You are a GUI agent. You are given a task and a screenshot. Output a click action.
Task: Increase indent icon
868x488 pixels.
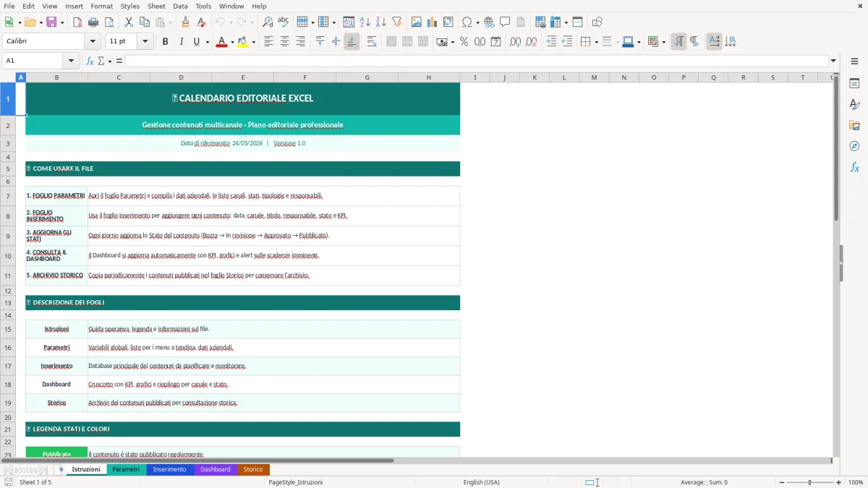point(551,42)
